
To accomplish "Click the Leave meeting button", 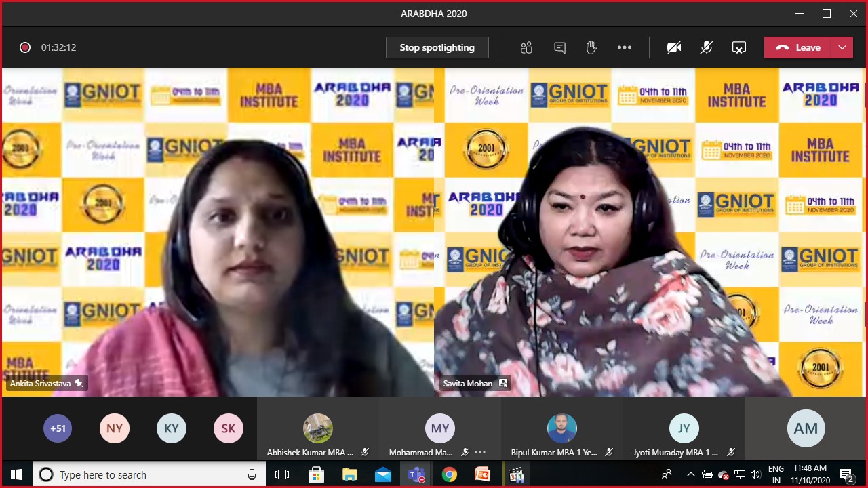I will pyautogui.click(x=798, y=47).
